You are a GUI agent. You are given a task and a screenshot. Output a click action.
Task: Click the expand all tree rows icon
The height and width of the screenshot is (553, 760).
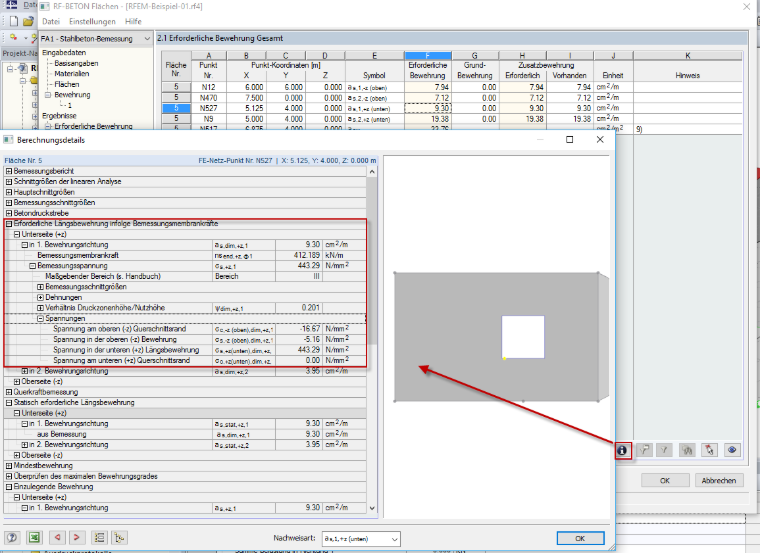tap(99, 537)
